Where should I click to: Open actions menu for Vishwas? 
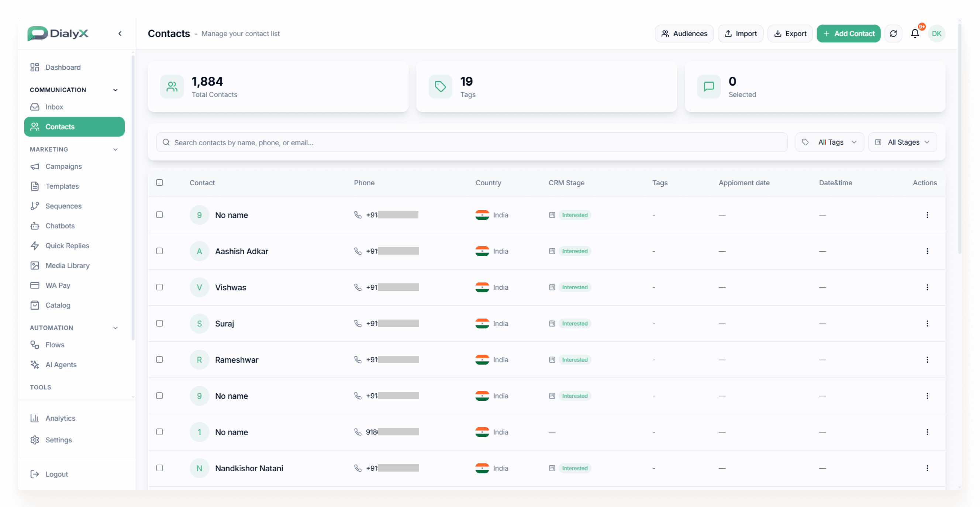click(927, 287)
